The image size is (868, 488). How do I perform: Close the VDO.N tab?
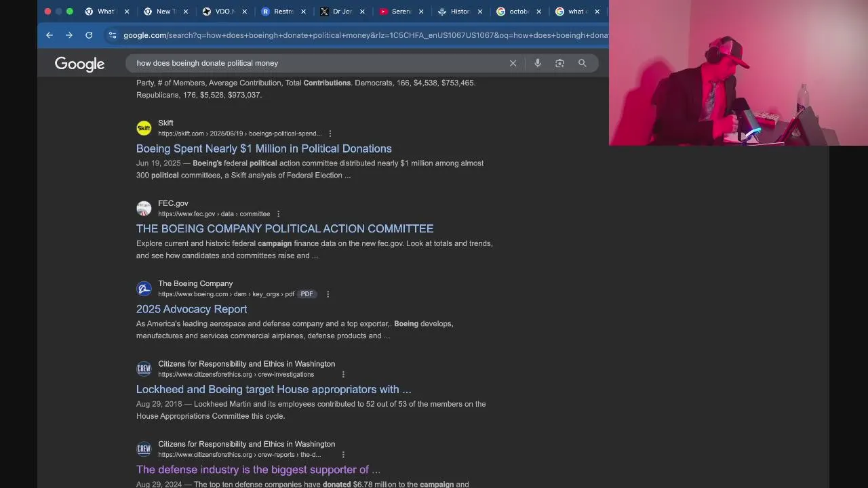244,12
